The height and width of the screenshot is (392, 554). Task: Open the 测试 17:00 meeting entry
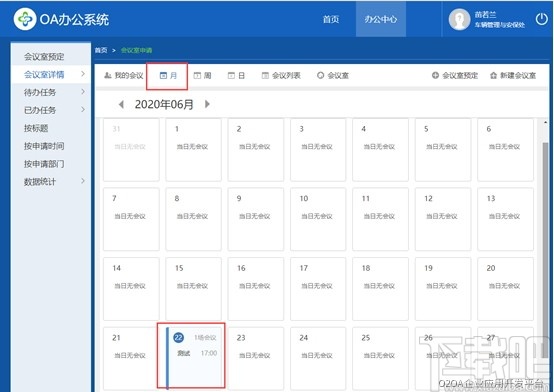pos(197,353)
